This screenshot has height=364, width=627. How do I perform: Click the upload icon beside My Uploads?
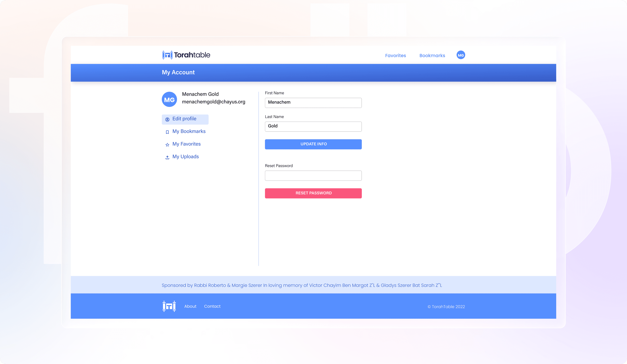click(167, 157)
